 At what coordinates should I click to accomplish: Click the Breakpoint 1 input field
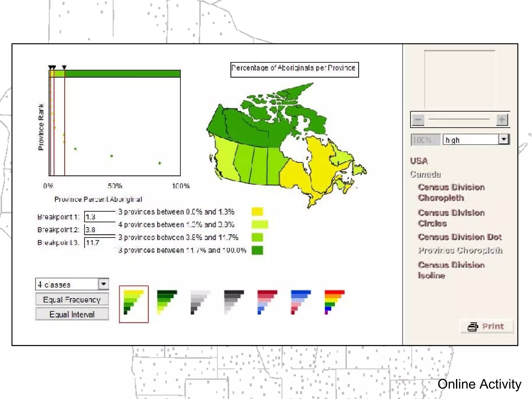pos(100,217)
